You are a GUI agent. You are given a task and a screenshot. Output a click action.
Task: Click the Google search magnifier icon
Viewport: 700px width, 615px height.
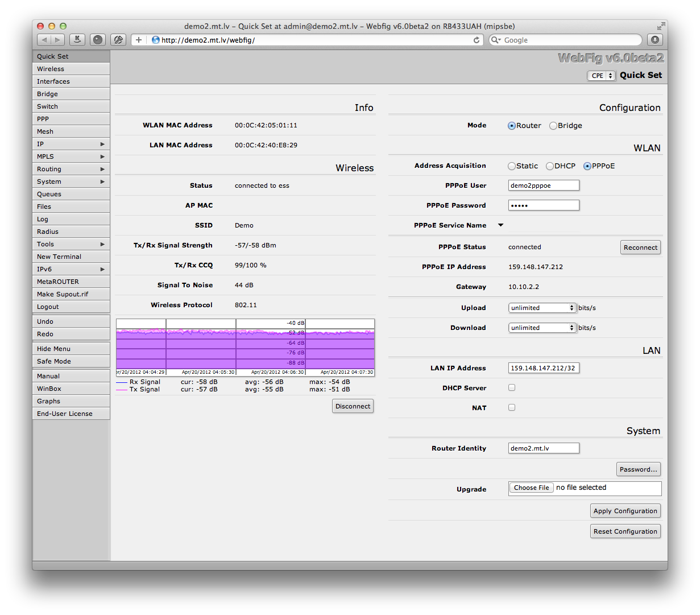tap(496, 40)
